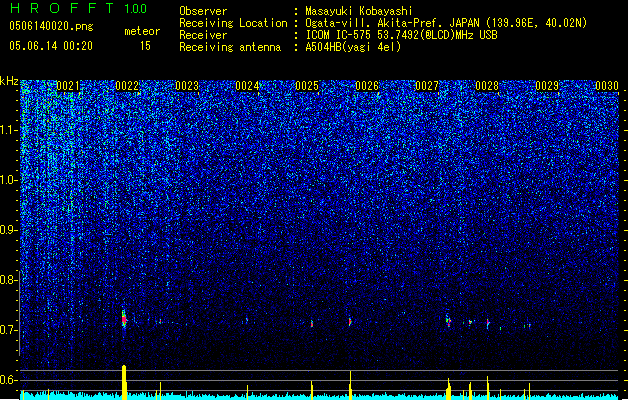This screenshot has height=400, width=629.
Task: Click the meteor echo just before 0025
Action: click(312, 323)
